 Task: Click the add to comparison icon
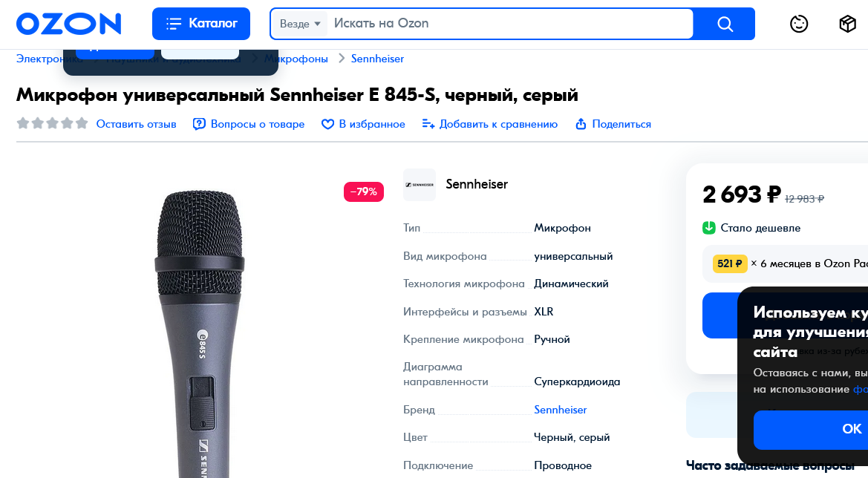(428, 124)
